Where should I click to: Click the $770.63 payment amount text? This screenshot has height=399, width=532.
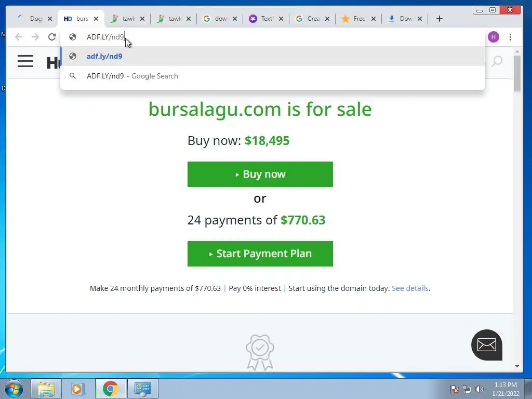tap(303, 220)
